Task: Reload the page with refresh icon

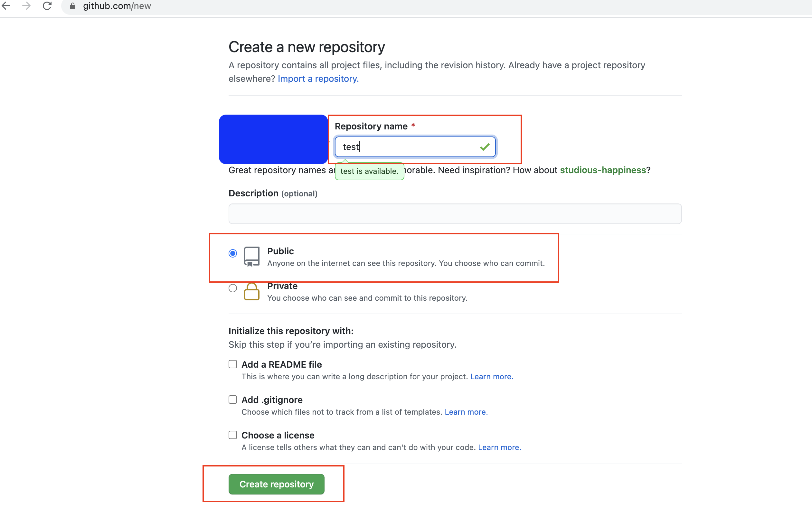Action: (x=47, y=6)
